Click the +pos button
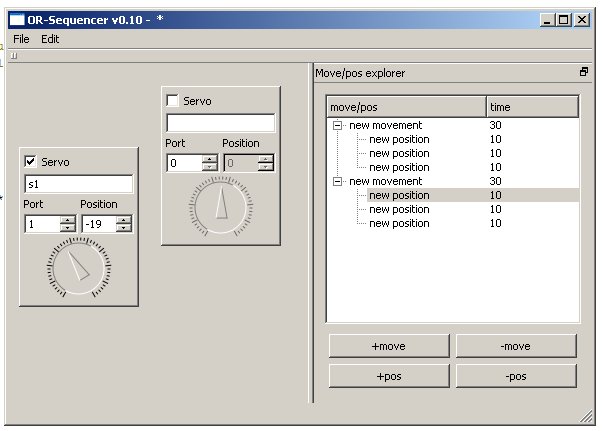Viewport: 602px width, 431px height. pos(388,376)
